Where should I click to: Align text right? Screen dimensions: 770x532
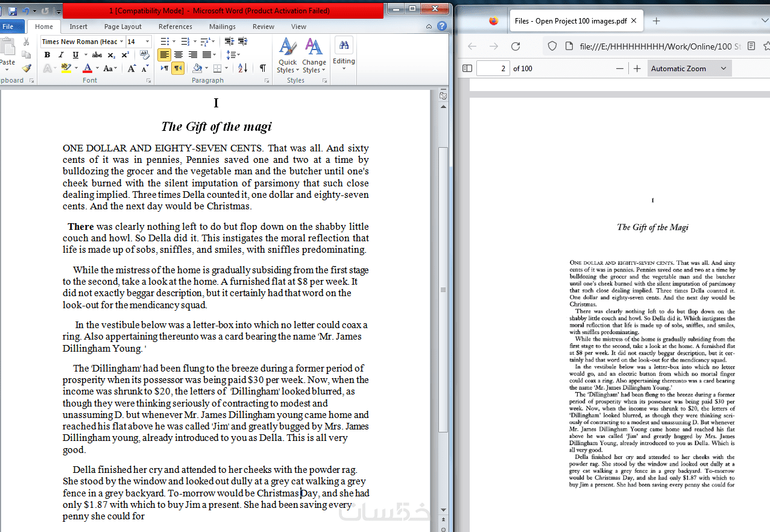193,55
